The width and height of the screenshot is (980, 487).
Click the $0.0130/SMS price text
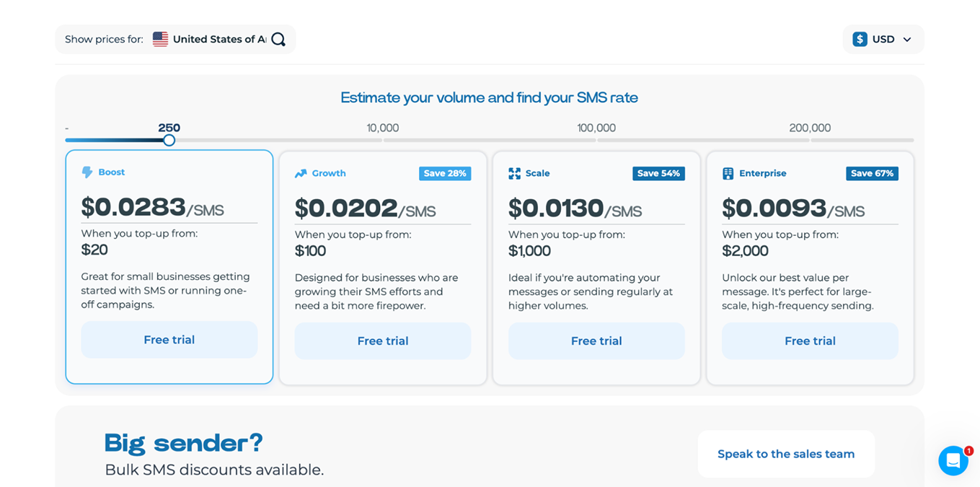[x=575, y=209]
